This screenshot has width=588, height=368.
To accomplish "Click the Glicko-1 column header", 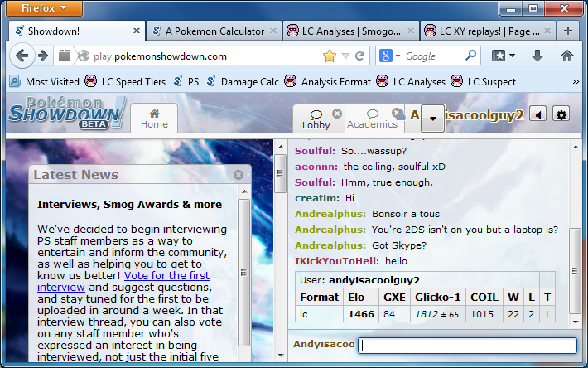I will [437, 297].
